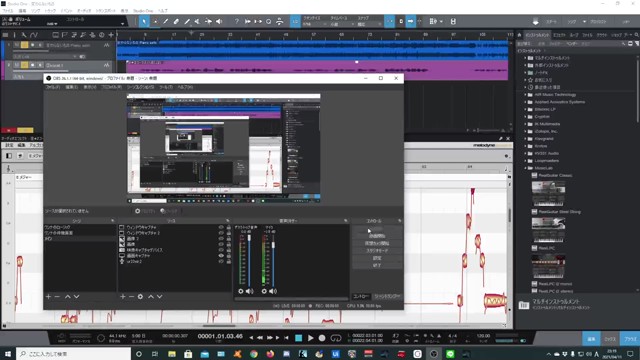
Task: Select the Eraser tool in Studio One toolbar
Action: [x=176, y=21]
